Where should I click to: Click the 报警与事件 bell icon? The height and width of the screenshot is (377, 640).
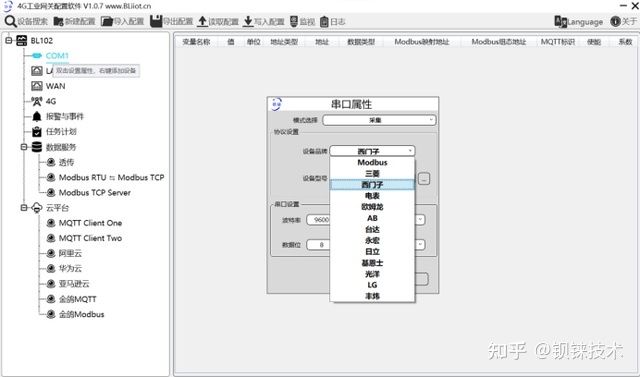coord(37,116)
